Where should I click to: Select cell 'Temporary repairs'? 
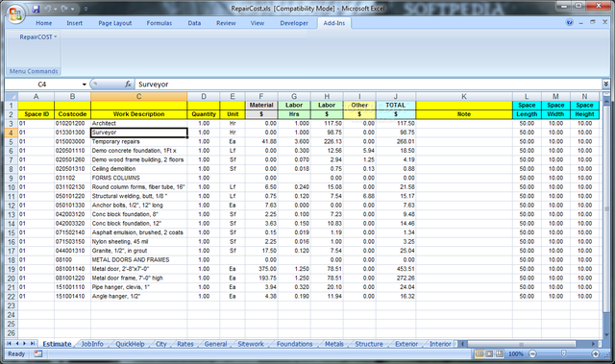click(138, 141)
